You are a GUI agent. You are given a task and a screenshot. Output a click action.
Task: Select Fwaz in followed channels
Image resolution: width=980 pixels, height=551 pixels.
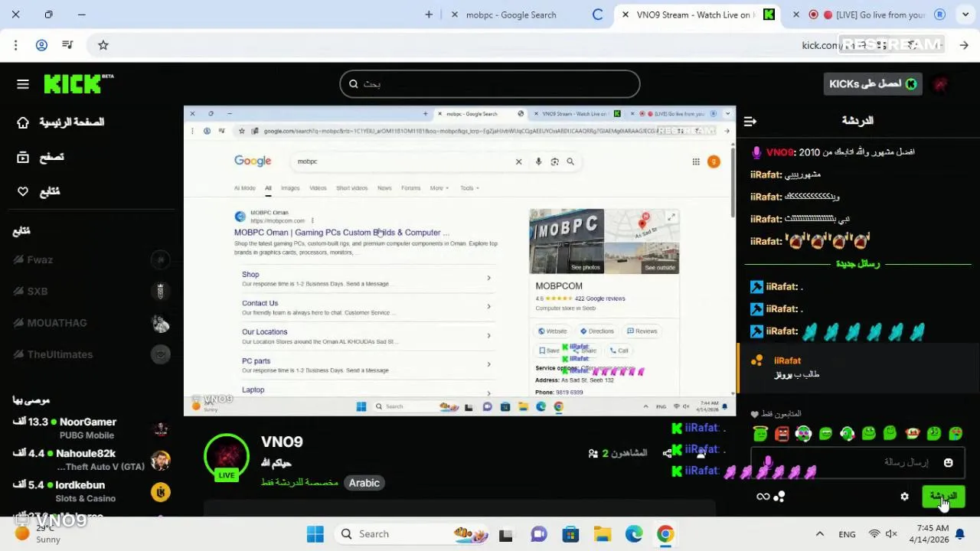pyautogui.click(x=90, y=260)
